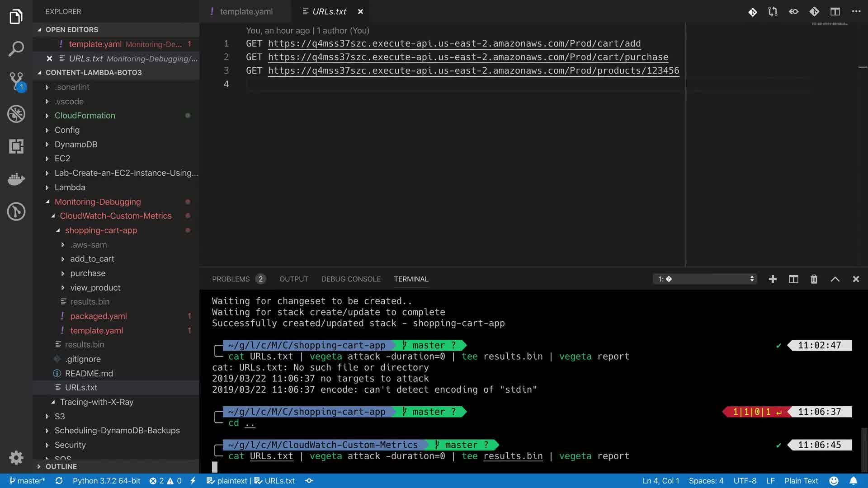This screenshot has height=488, width=868.
Task: Click the Plain Text language mode
Action: [801, 481]
